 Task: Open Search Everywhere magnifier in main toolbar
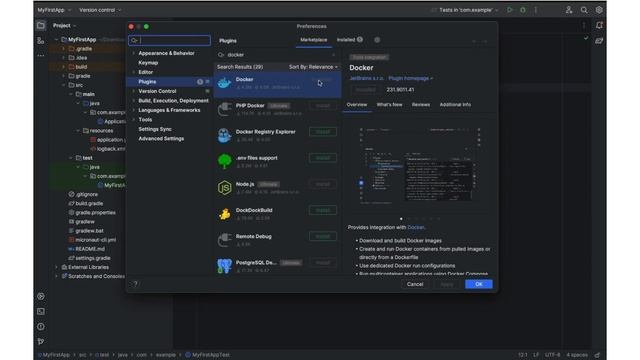(x=584, y=10)
